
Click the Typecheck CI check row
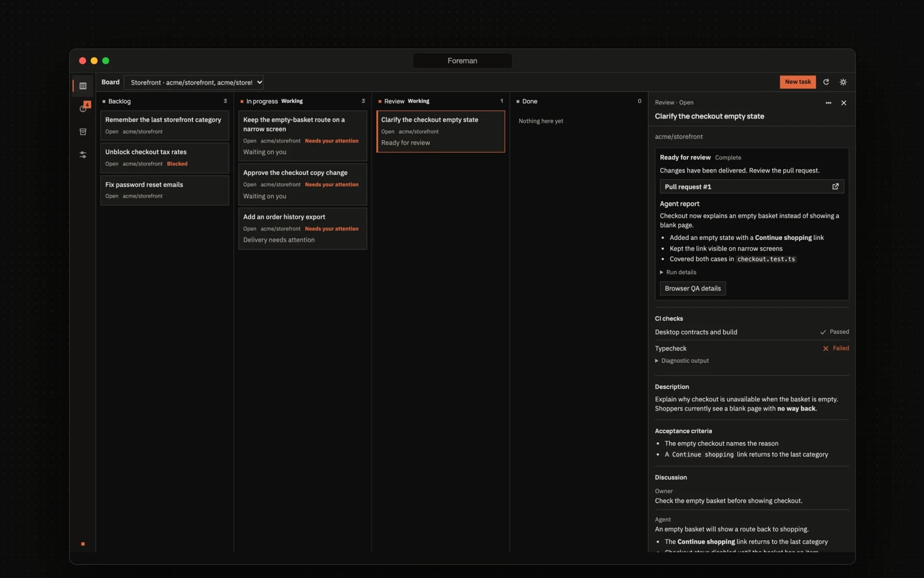click(x=752, y=348)
